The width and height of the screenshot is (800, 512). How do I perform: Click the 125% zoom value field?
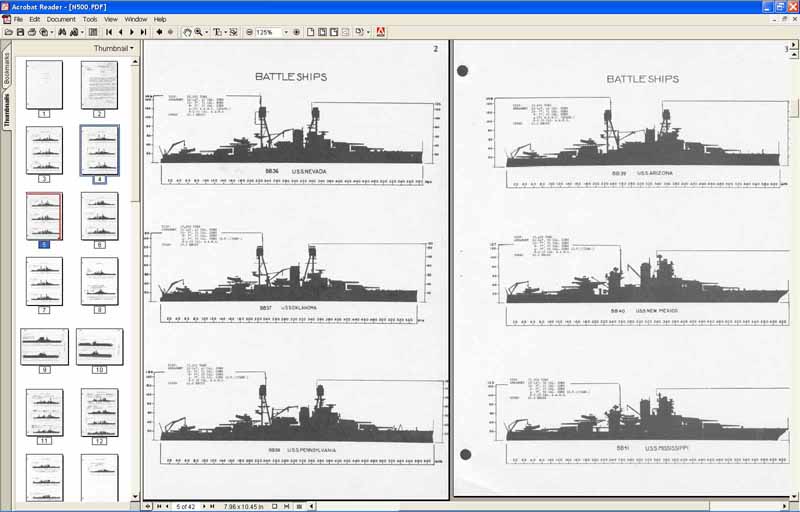(268, 32)
